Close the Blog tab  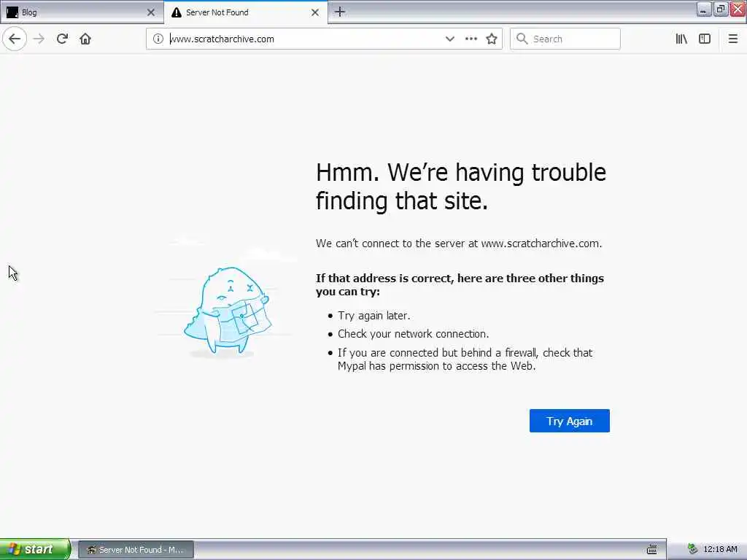pos(151,12)
